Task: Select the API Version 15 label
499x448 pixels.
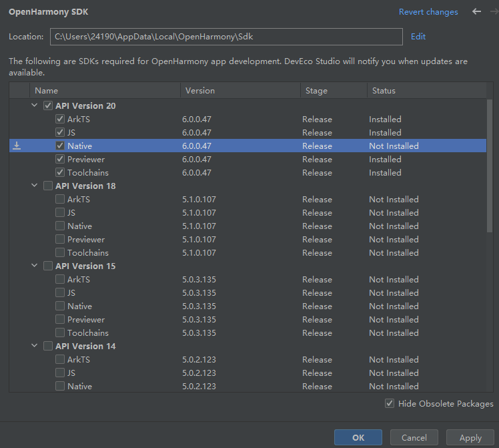Action: coord(85,266)
